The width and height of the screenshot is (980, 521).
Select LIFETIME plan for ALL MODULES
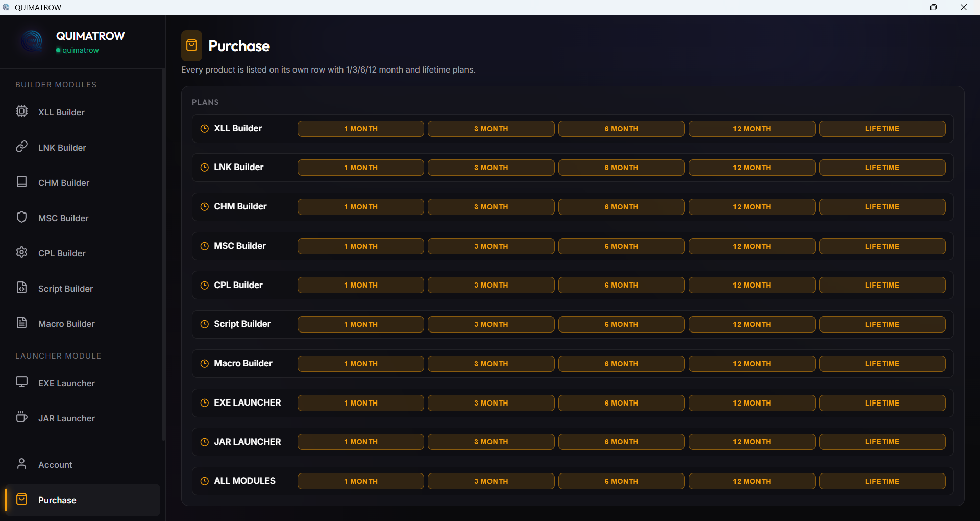882,481
